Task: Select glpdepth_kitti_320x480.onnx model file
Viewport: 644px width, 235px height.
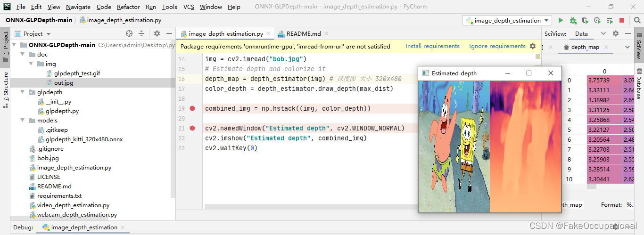Action: 84,139
